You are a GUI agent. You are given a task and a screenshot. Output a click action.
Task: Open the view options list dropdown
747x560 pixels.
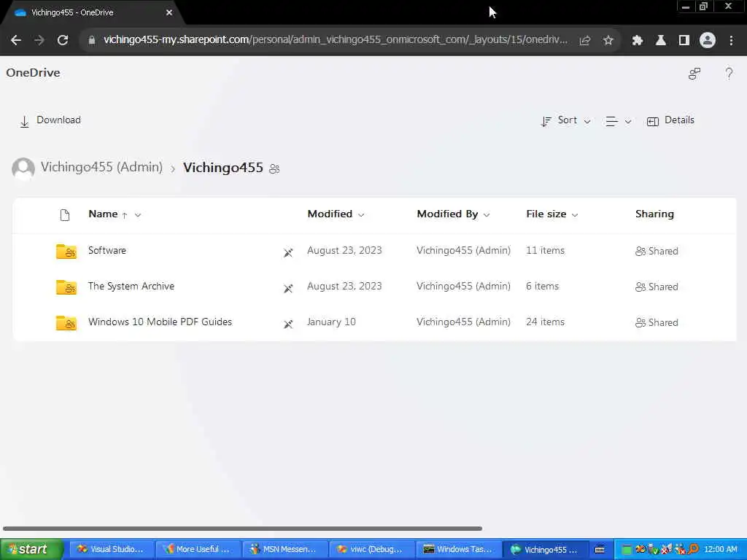(x=619, y=122)
